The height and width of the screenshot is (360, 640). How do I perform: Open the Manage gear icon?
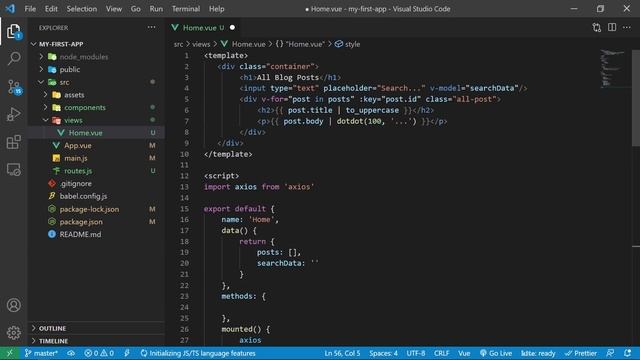(x=13, y=333)
